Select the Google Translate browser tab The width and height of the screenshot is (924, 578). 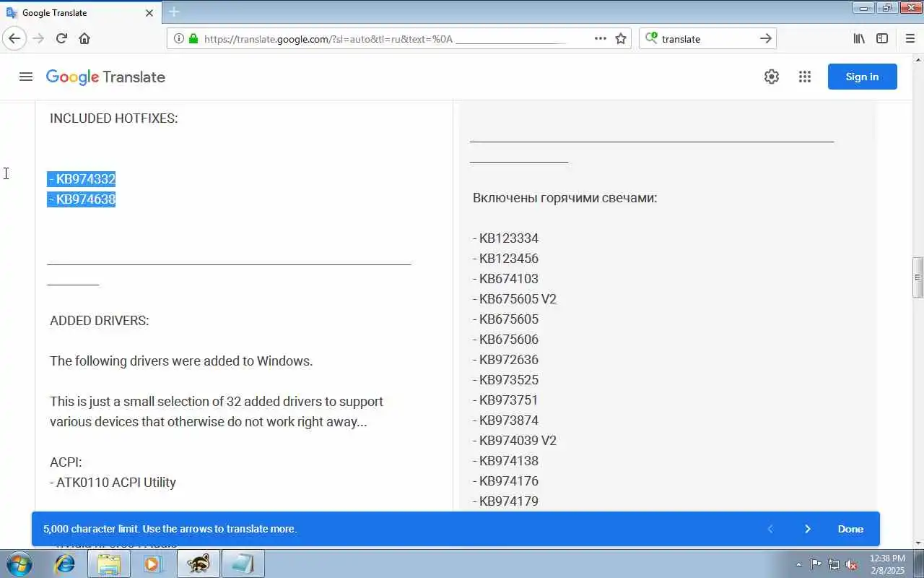click(x=81, y=12)
